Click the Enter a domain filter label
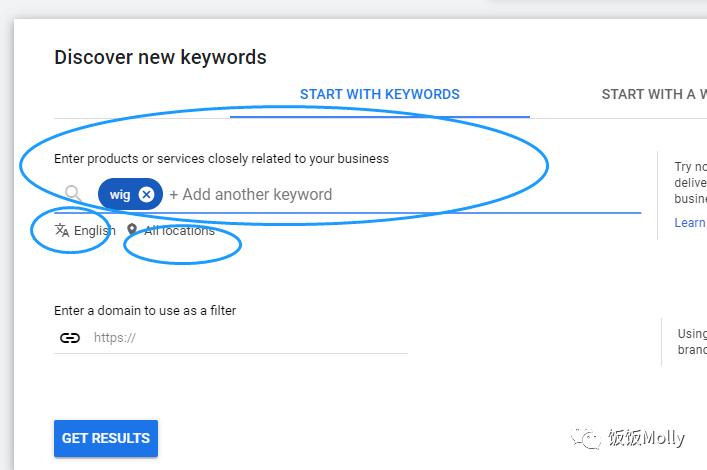This screenshot has height=470, width=707. click(145, 310)
